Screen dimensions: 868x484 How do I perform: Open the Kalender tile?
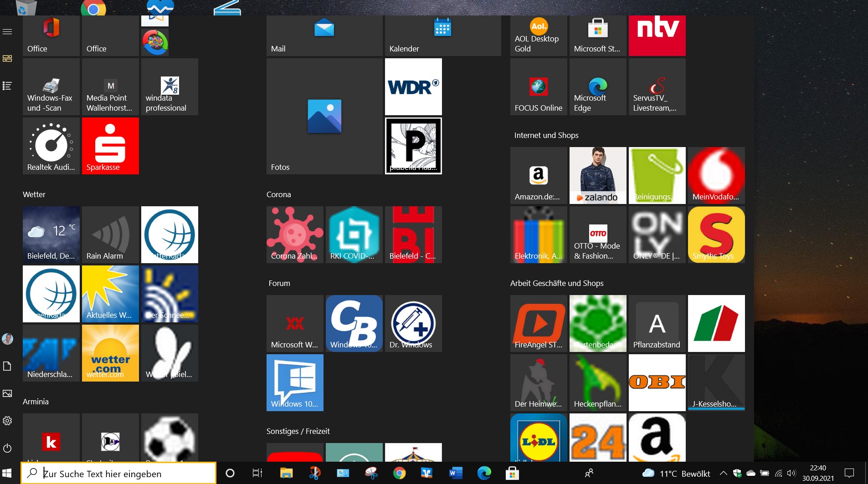pos(443,36)
